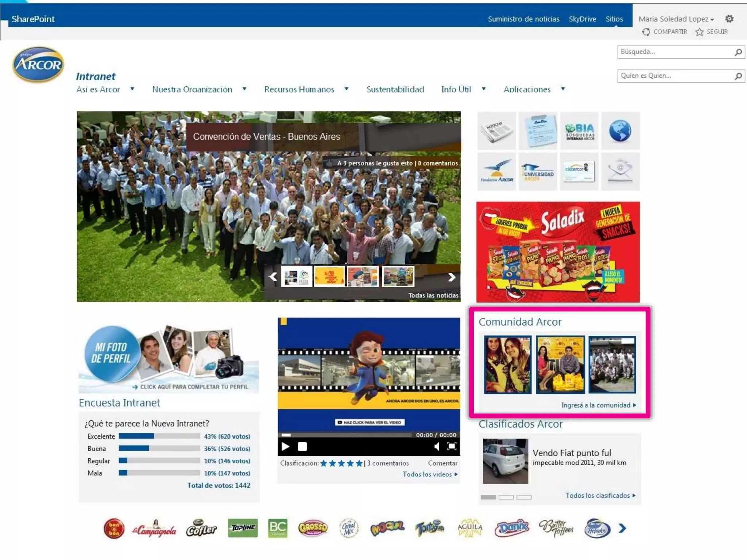
Task: Click the SharePoint title
Action: (33, 19)
